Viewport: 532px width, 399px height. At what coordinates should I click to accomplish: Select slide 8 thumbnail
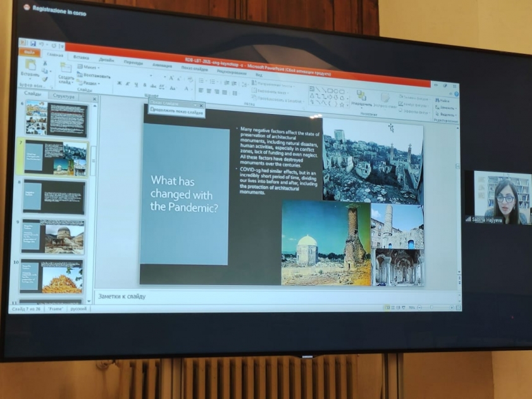point(54,198)
